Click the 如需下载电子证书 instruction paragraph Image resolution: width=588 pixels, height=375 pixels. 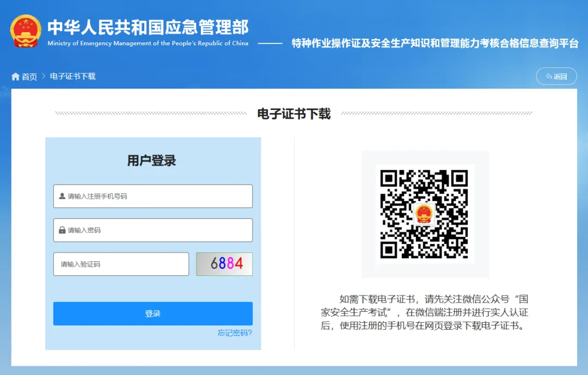[425, 312]
